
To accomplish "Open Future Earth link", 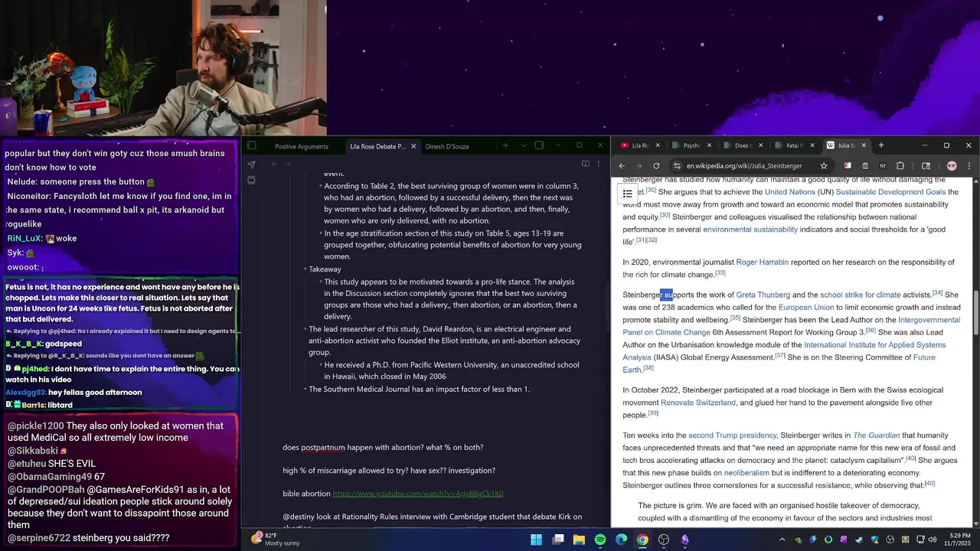I will coord(779,364).
